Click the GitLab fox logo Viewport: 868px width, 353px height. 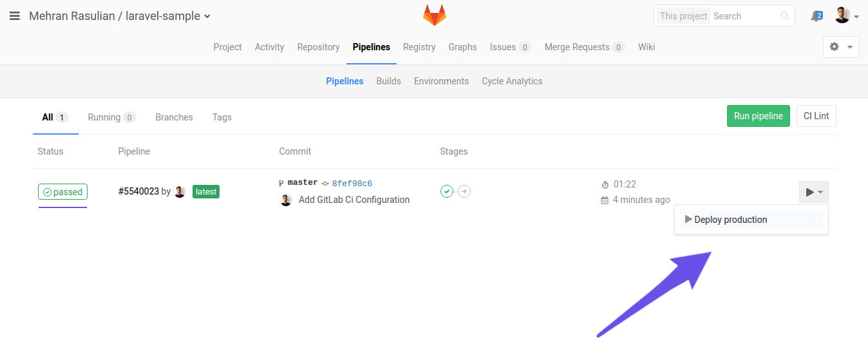(434, 15)
